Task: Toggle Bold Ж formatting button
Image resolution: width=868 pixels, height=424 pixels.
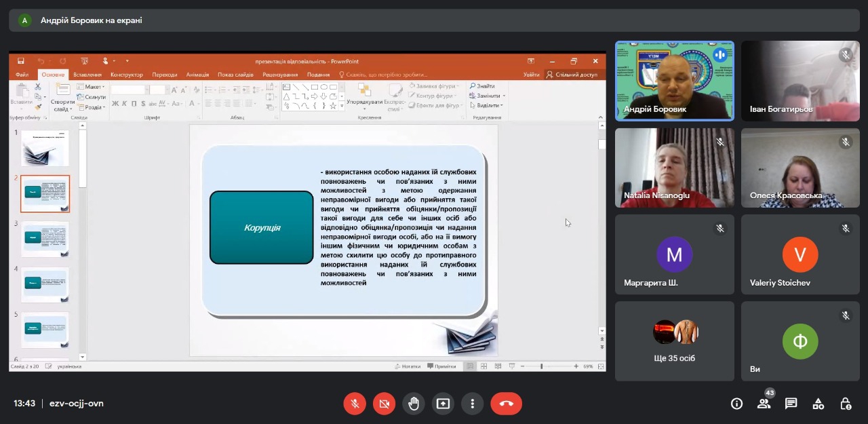Action: pyautogui.click(x=115, y=104)
